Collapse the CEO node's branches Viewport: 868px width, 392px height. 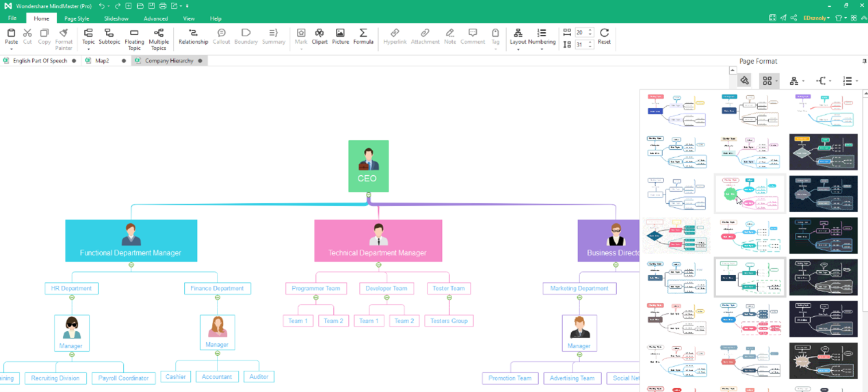tap(369, 195)
